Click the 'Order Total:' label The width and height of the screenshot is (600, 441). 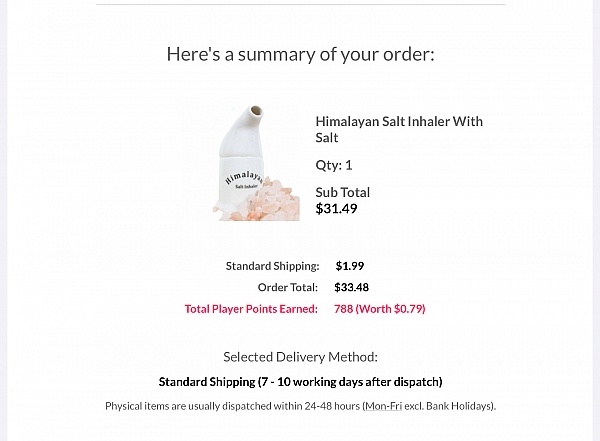(x=288, y=288)
